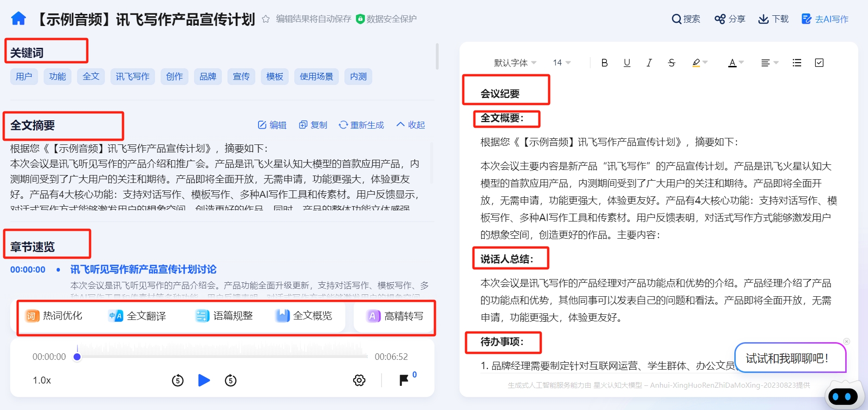Image resolution: width=868 pixels, height=410 pixels.
Task: Toggle italic formatting
Action: (x=649, y=63)
